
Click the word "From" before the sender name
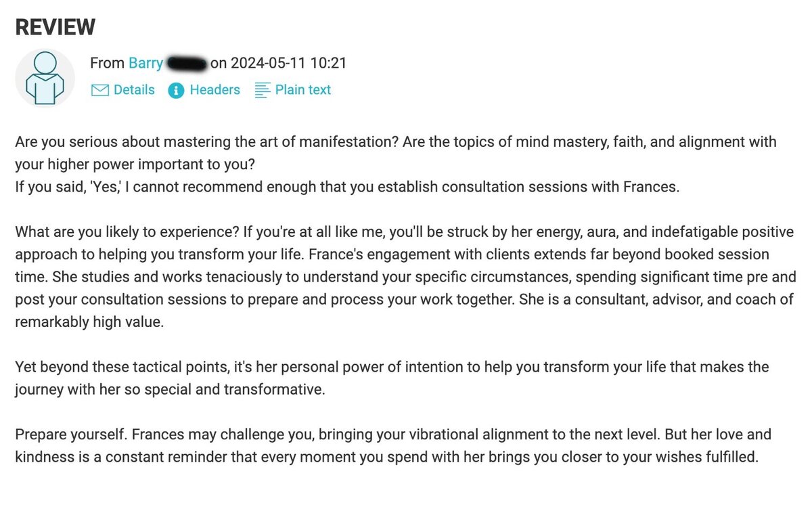coord(108,63)
